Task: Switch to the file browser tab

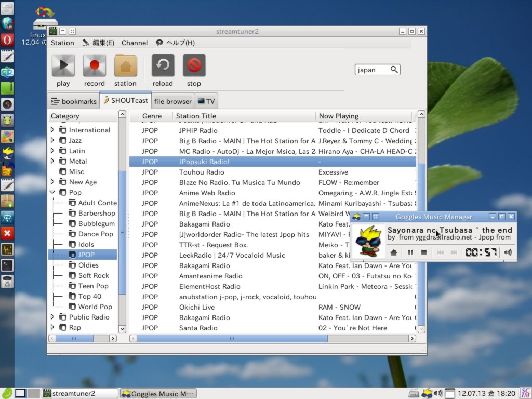Action: click(x=172, y=101)
